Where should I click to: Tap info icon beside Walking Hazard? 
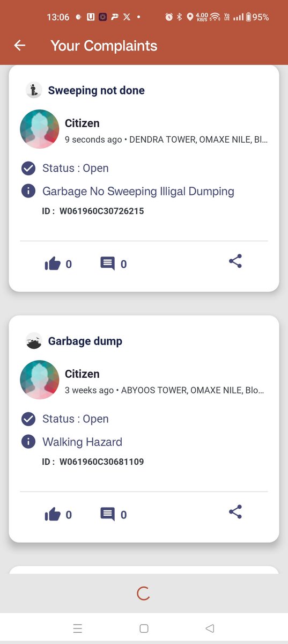28,442
